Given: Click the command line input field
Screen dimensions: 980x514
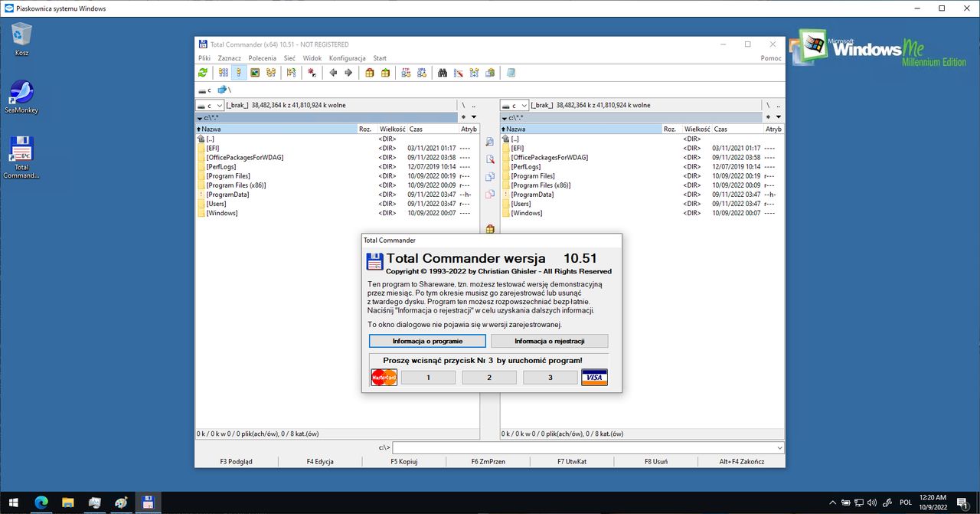Looking at the screenshot, I should [x=583, y=447].
